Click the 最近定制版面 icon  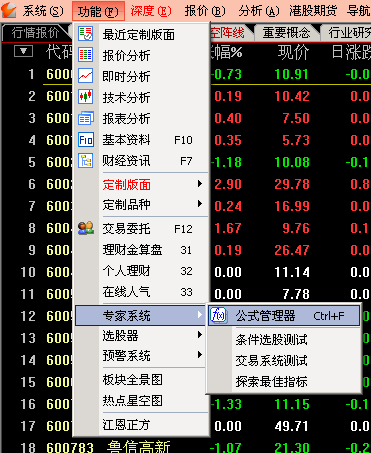tap(85, 34)
